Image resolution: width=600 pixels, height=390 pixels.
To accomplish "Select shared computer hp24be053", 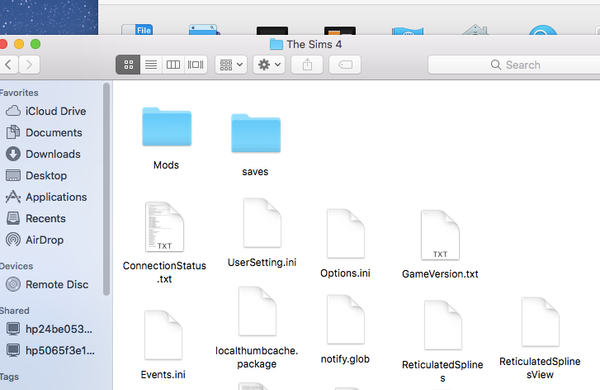I will [x=49, y=329].
